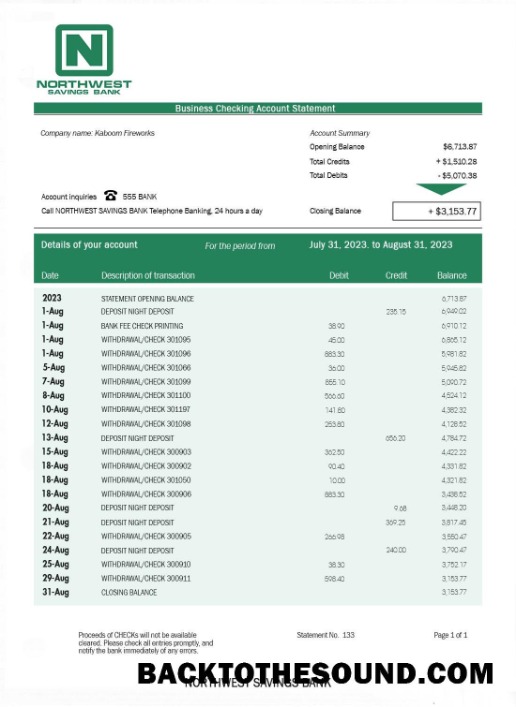This screenshot has width=516, height=707.
Task: Select the CLOSING BALANCE row description
Action: pos(129,592)
